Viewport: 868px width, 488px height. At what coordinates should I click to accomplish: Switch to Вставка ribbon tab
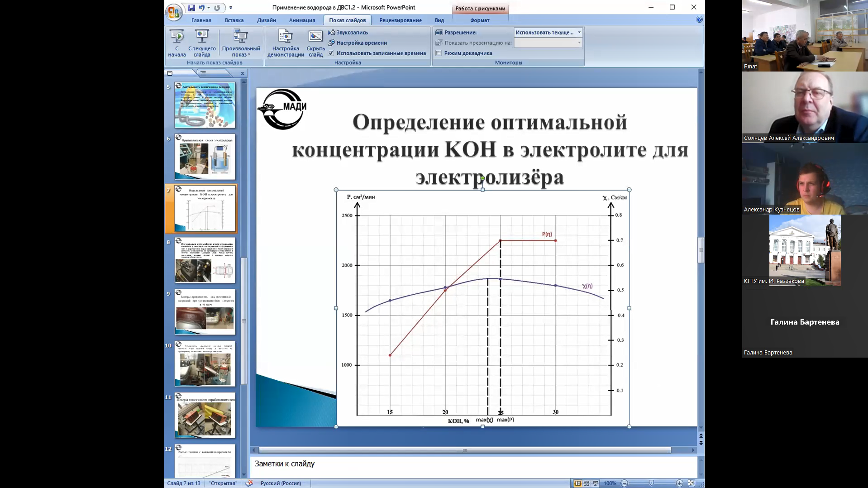tap(234, 20)
